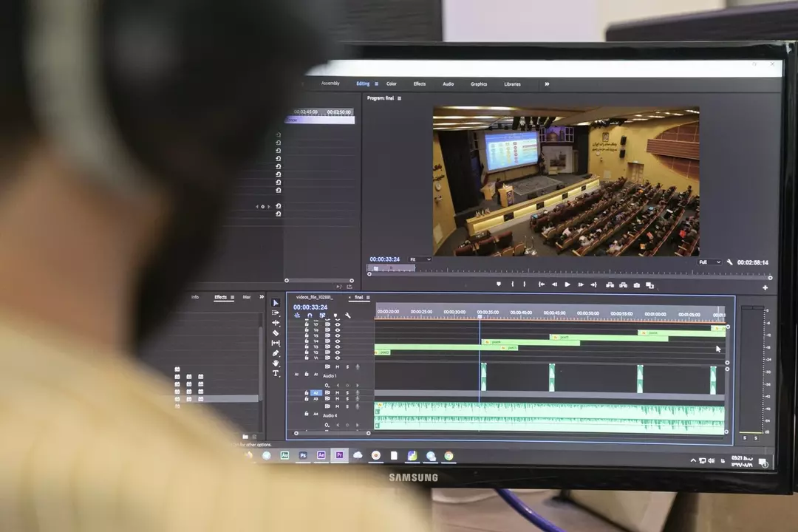Click the Extract button
The width and height of the screenshot is (798, 532).
coord(623,285)
